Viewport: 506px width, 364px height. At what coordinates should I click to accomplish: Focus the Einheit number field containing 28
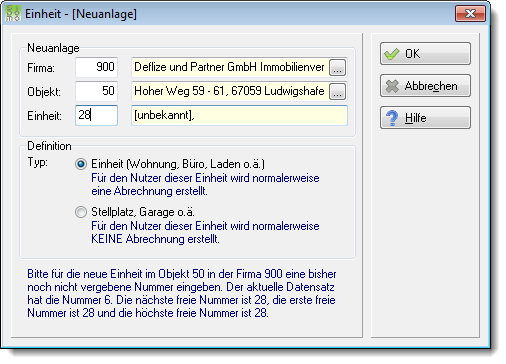pos(96,115)
